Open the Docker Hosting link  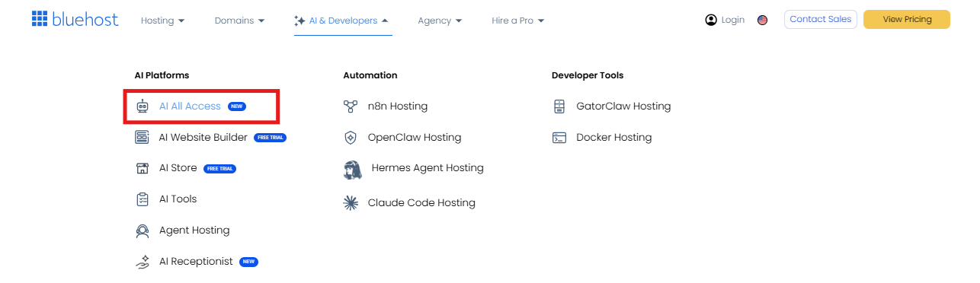(x=614, y=138)
